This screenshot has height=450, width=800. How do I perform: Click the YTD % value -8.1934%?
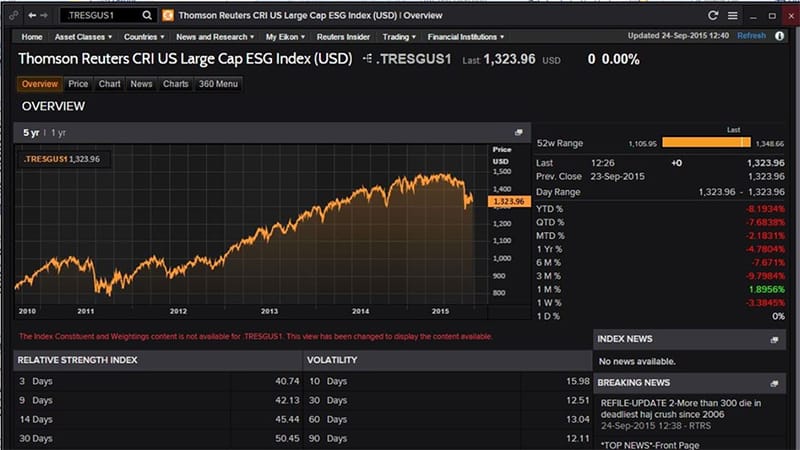tap(765, 209)
